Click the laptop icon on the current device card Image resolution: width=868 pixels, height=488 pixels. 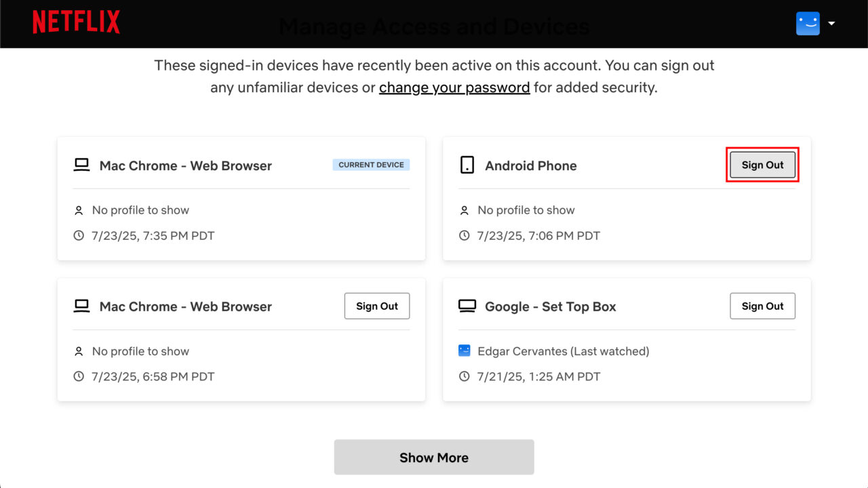(81, 164)
